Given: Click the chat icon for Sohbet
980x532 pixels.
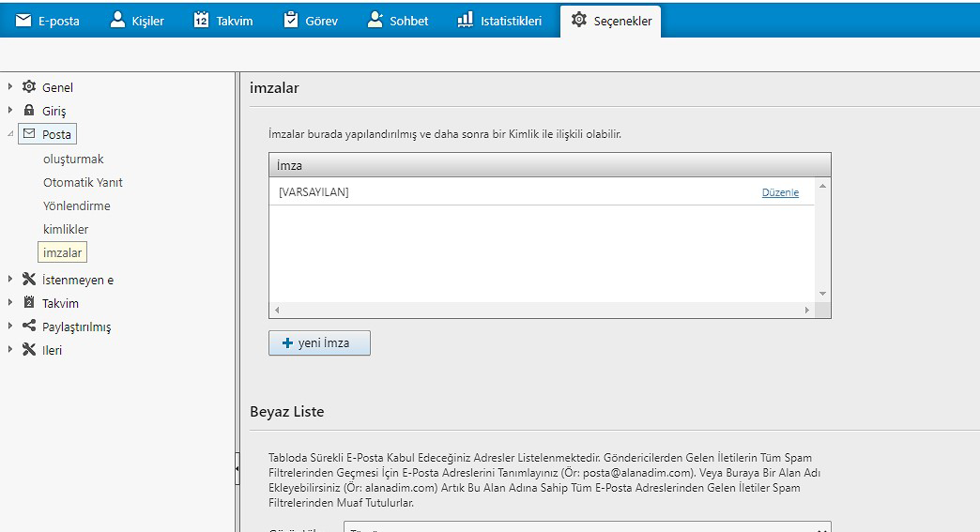Looking at the screenshot, I should coord(375,21).
